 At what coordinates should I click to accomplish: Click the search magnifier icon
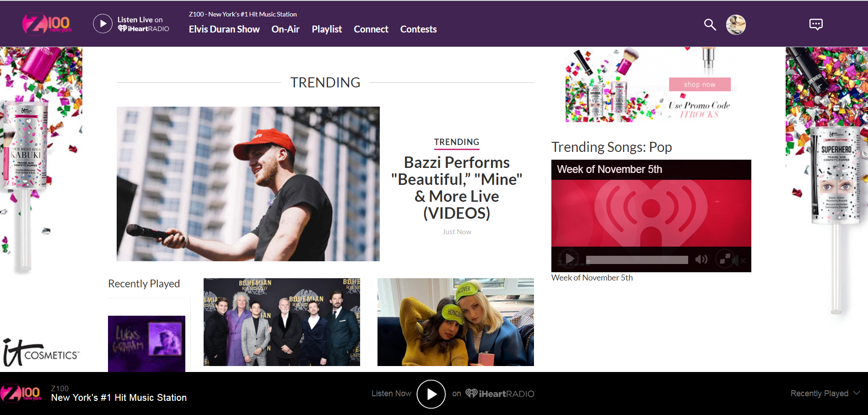coord(710,24)
